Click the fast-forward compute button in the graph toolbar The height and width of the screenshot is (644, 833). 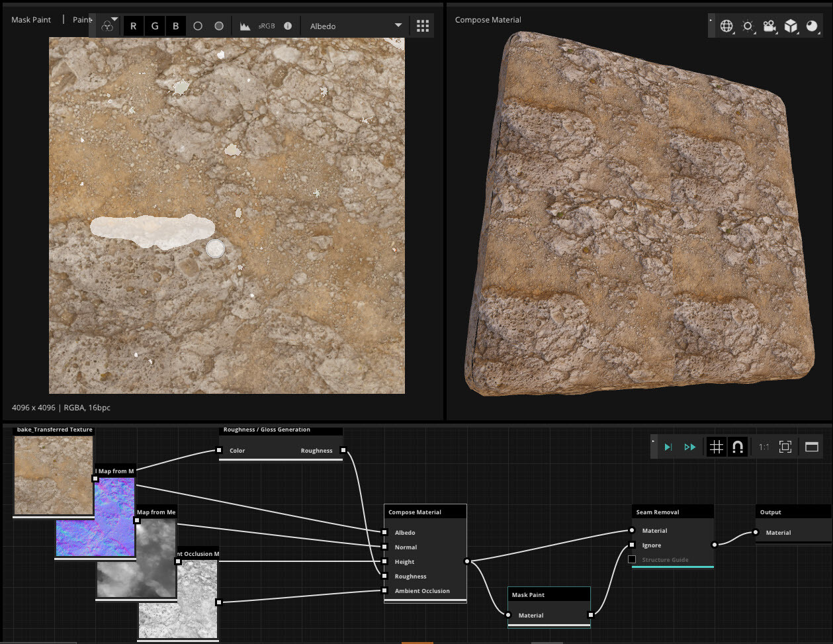tap(690, 447)
